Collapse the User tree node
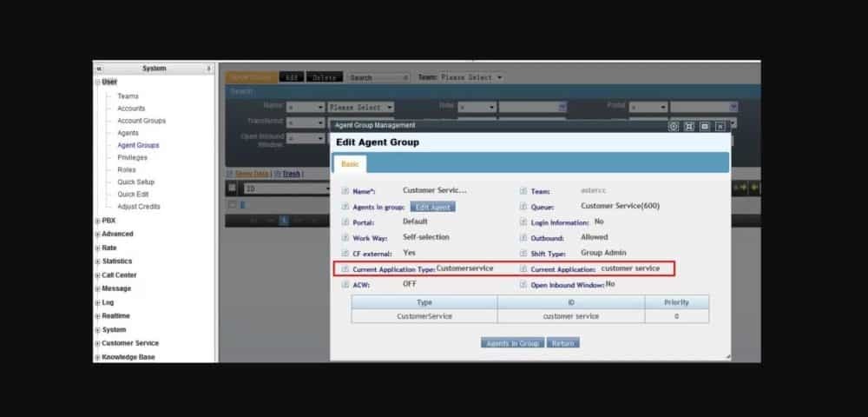 pos(97,82)
